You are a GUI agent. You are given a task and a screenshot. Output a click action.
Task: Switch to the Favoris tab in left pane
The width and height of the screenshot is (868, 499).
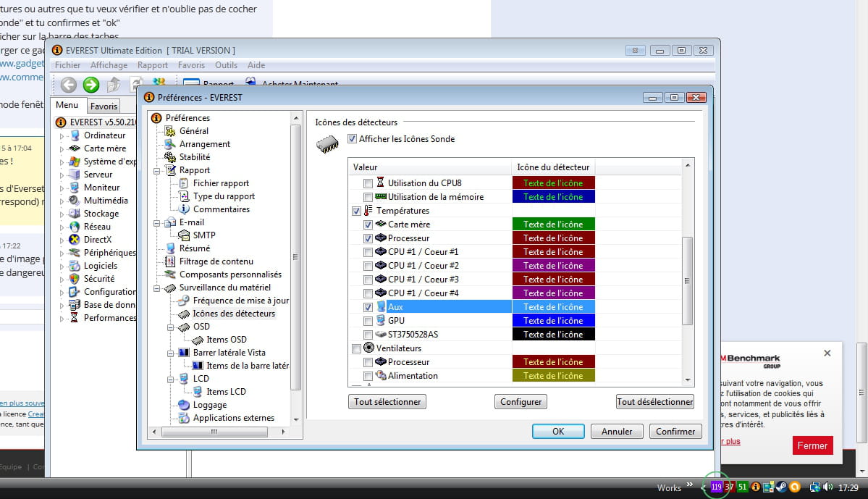coord(104,106)
